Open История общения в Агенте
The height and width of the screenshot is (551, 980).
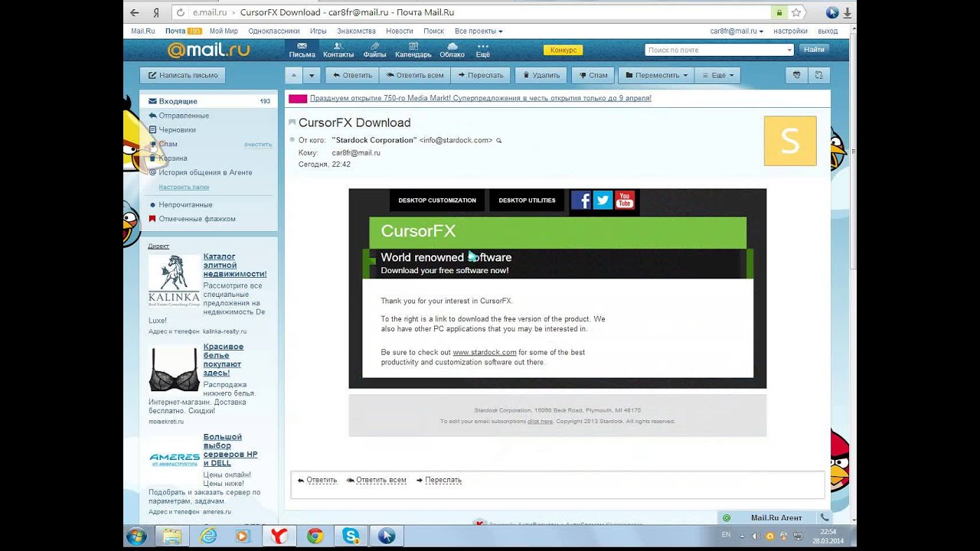coord(205,173)
